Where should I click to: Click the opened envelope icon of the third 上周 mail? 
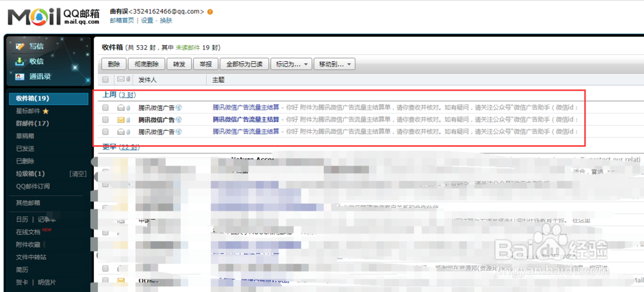[x=121, y=132]
